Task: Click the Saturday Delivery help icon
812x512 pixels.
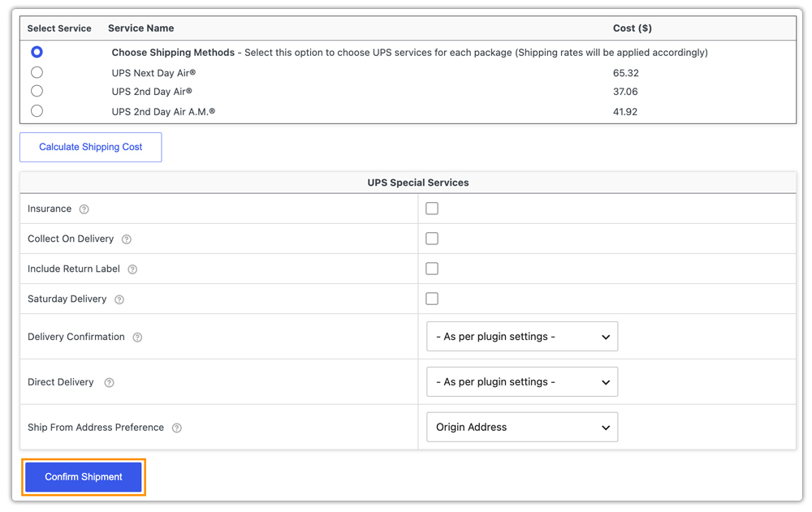Action: click(119, 299)
